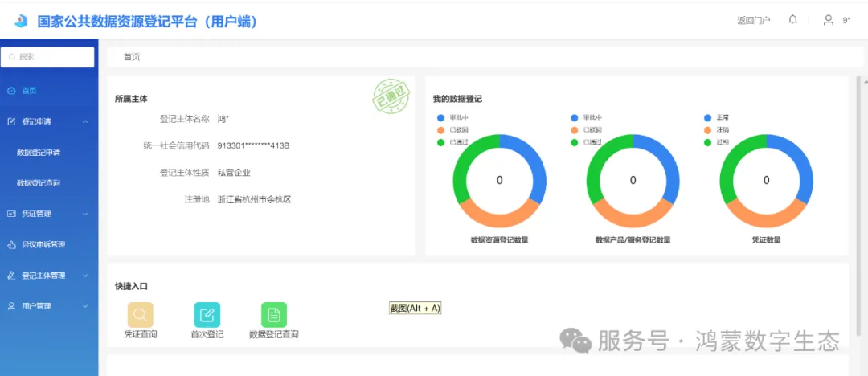Click the 异议申诉管理 hand icon in sidebar
Screen dimensions: 868x376
pyautogui.click(x=11, y=244)
